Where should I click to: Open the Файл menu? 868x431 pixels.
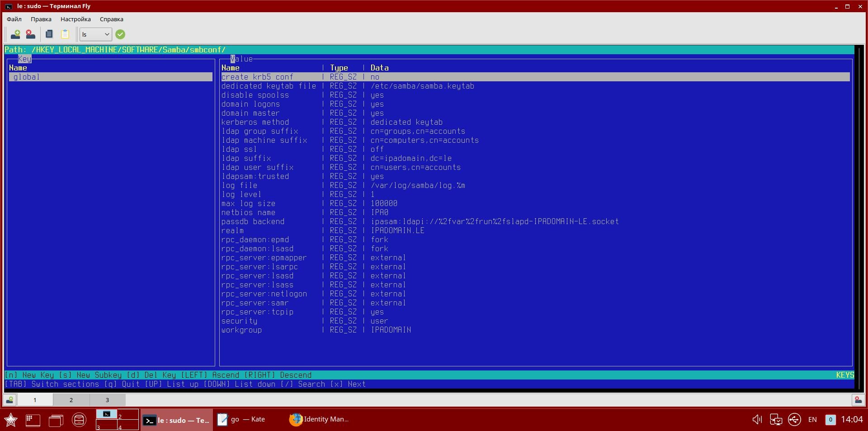coord(14,19)
